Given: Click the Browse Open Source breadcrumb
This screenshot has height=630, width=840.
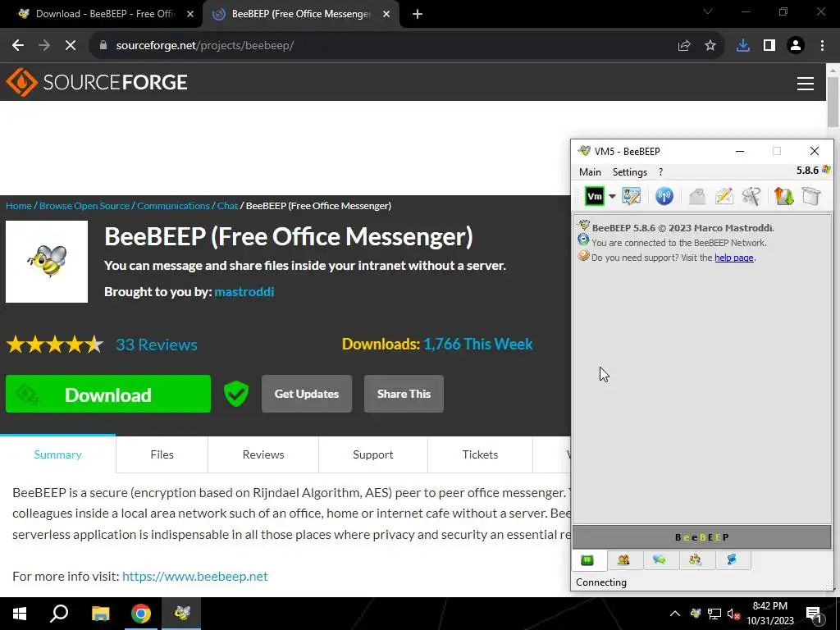Looking at the screenshot, I should (84, 206).
